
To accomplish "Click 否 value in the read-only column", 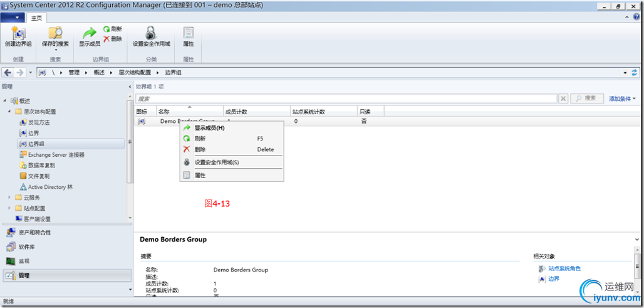I will [x=364, y=121].
